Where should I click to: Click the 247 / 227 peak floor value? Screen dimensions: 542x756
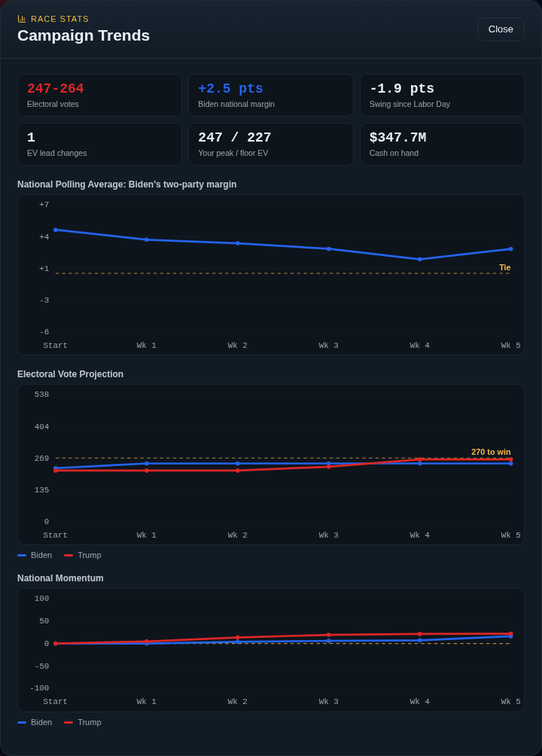pyautogui.click(x=235, y=138)
